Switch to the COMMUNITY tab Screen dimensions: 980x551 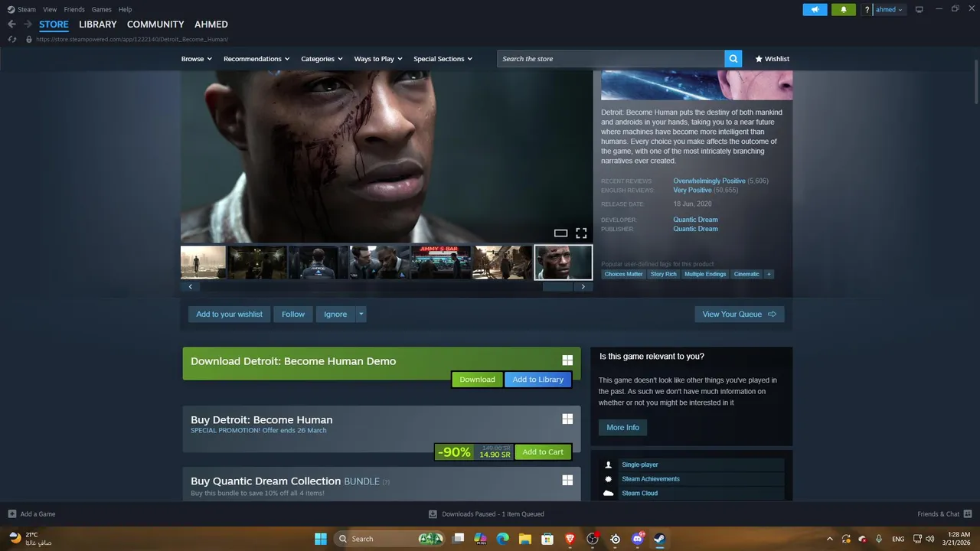tap(155, 24)
